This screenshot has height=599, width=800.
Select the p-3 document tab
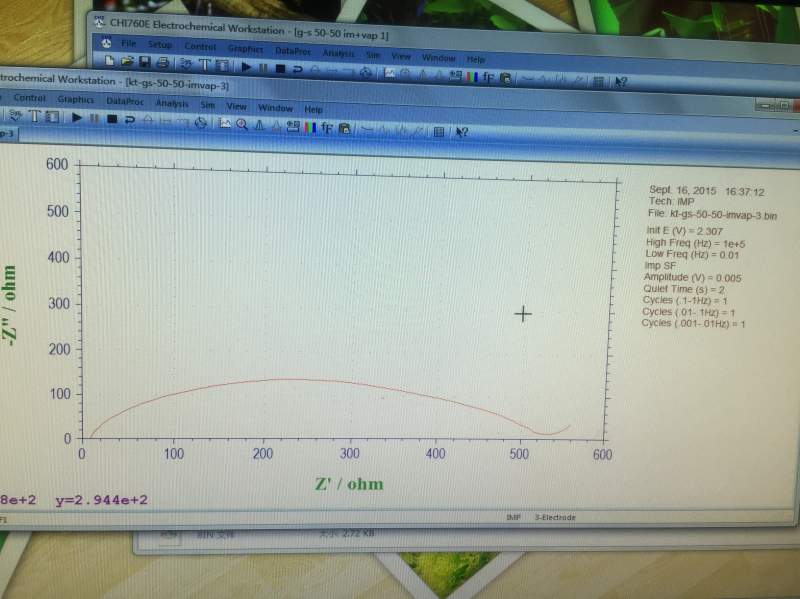tap(8, 134)
